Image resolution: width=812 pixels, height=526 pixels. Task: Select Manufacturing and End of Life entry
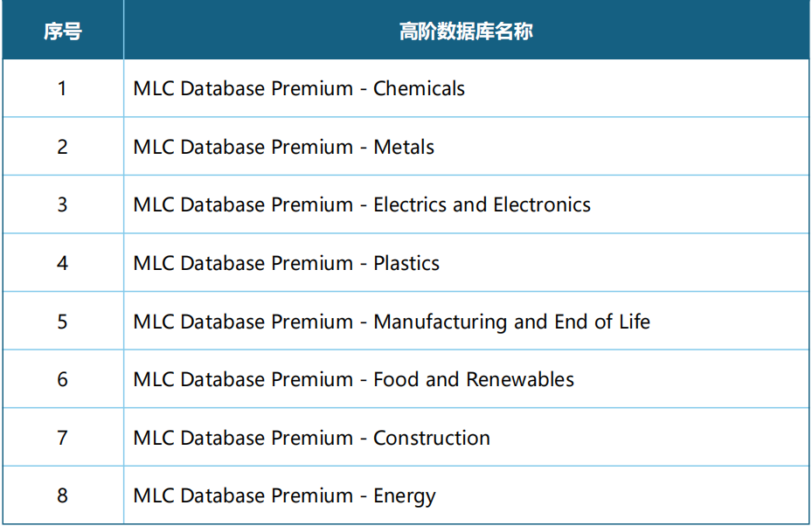click(x=392, y=322)
